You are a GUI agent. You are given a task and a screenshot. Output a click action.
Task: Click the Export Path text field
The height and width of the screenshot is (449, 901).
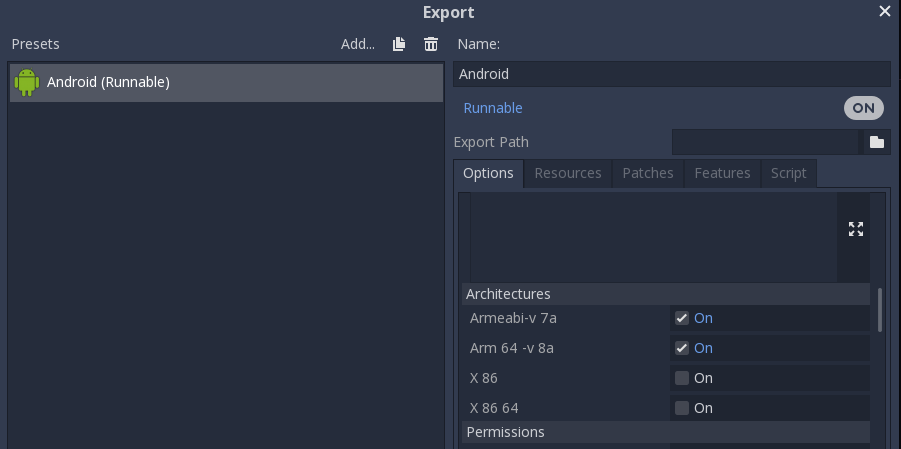click(x=766, y=142)
